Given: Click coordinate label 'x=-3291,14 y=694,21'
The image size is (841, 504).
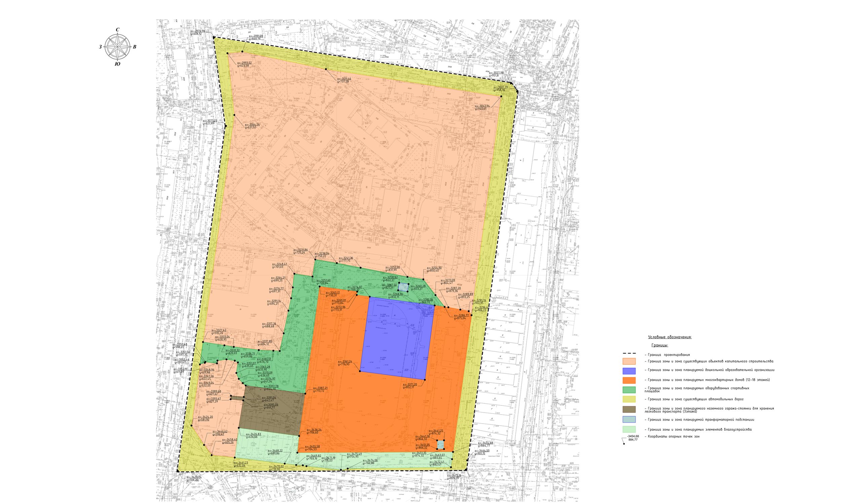Looking at the screenshot, I should [274, 302].
